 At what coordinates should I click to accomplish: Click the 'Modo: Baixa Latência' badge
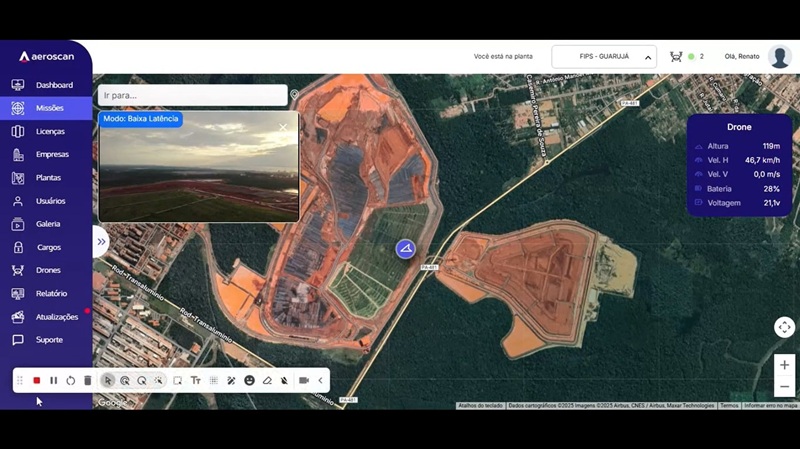[x=140, y=119]
